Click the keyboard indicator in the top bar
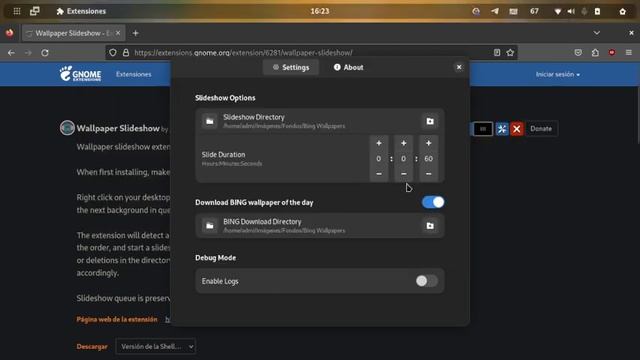 [513, 11]
